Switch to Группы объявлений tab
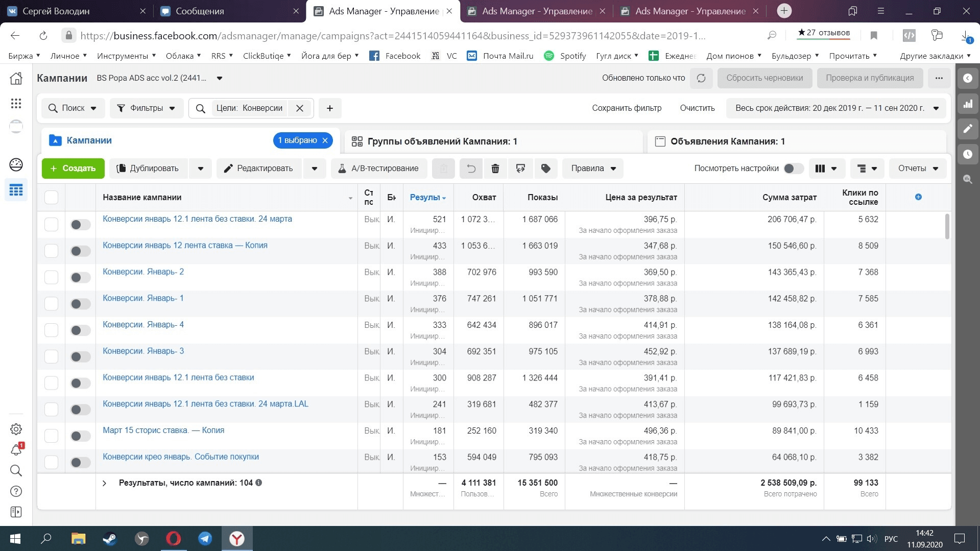This screenshot has width=980, height=551. point(493,141)
